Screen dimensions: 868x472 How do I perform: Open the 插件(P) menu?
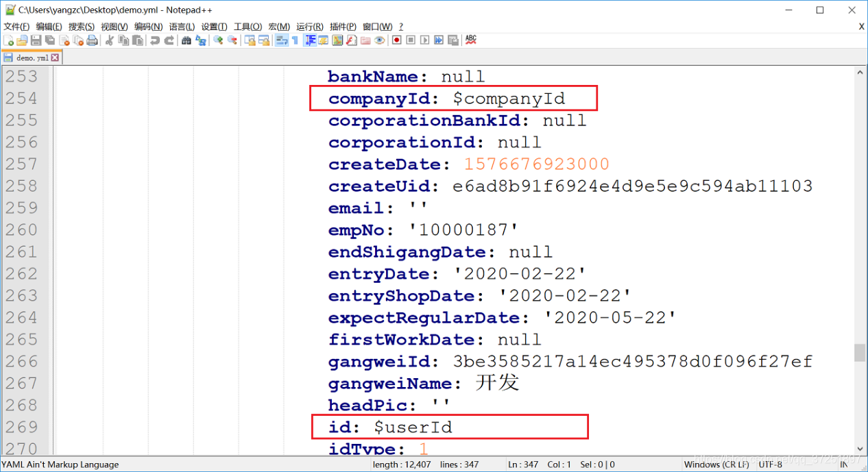tap(343, 27)
